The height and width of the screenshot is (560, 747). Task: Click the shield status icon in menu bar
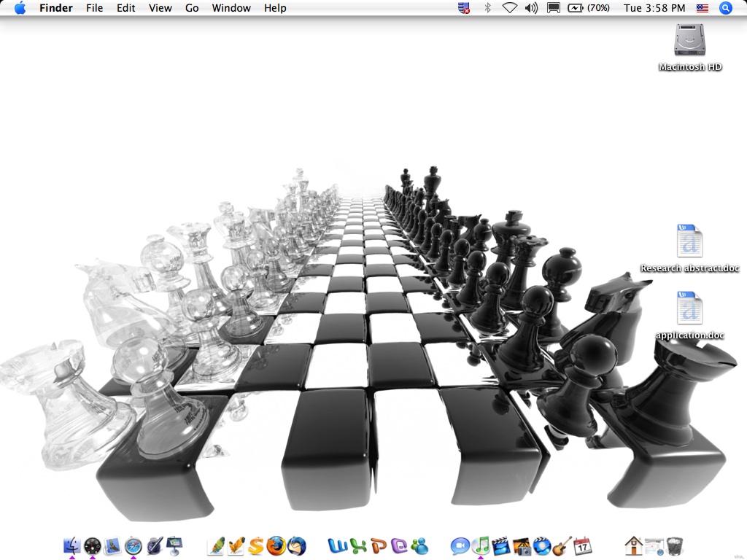[x=463, y=7]
